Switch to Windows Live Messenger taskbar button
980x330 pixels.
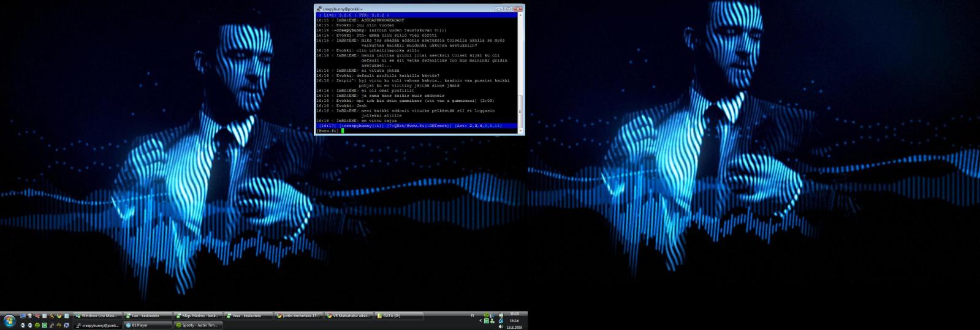click(x=97, y=316)
